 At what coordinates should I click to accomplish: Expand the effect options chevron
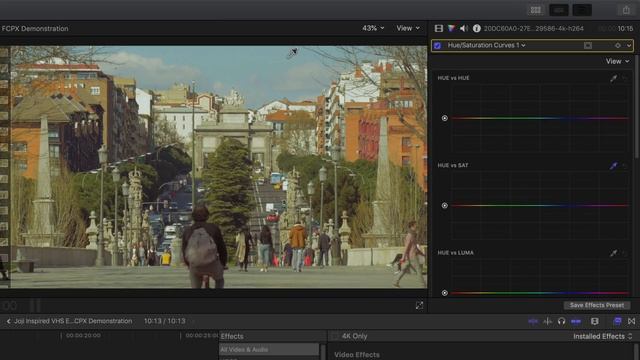[x=629, y=45]
